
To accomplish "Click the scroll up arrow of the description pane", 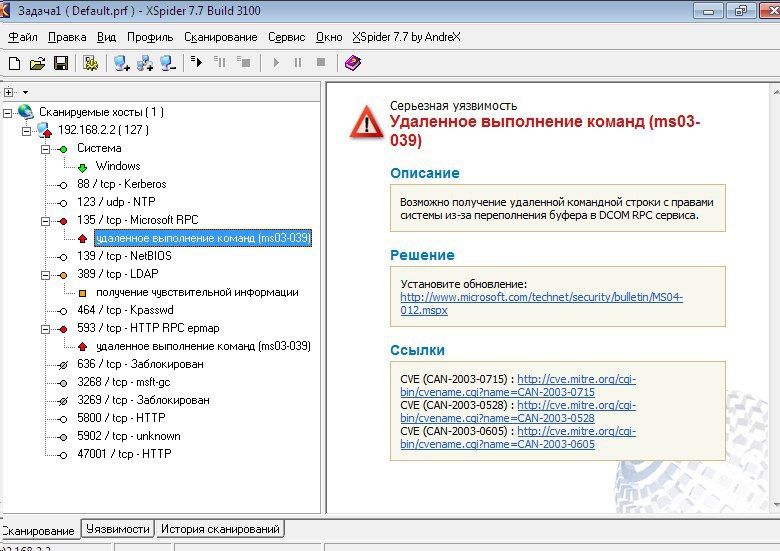I will [x=776, y=92].
